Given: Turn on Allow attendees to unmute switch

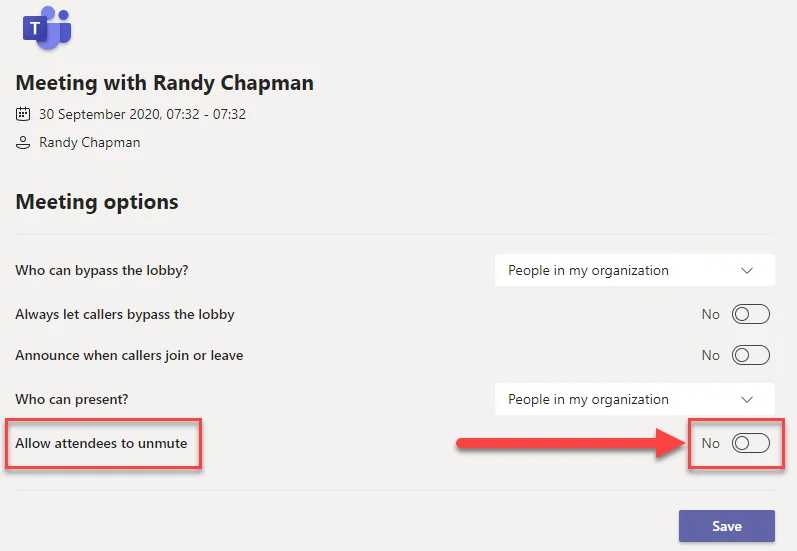Looking at the screenshot, I should click(x=750, y=443).
